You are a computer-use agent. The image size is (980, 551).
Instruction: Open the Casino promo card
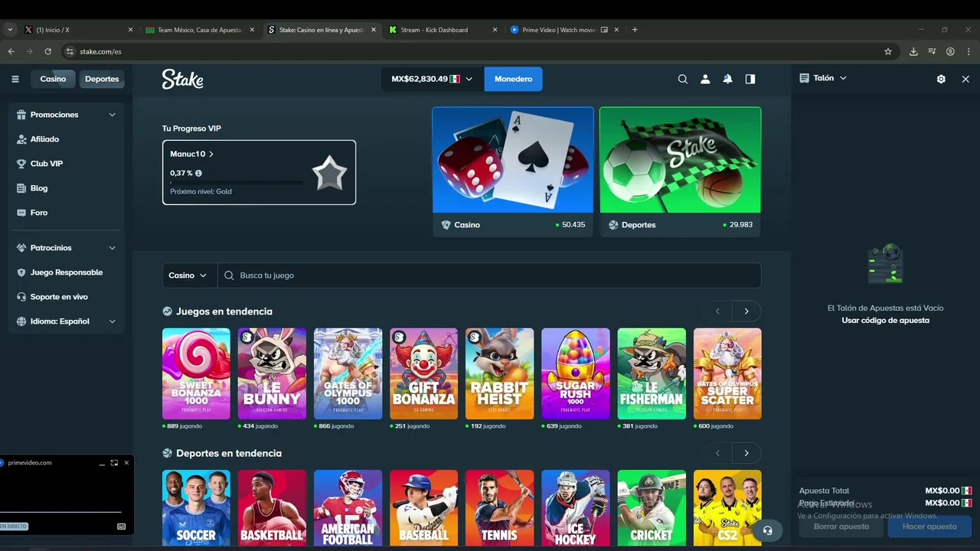513,171
